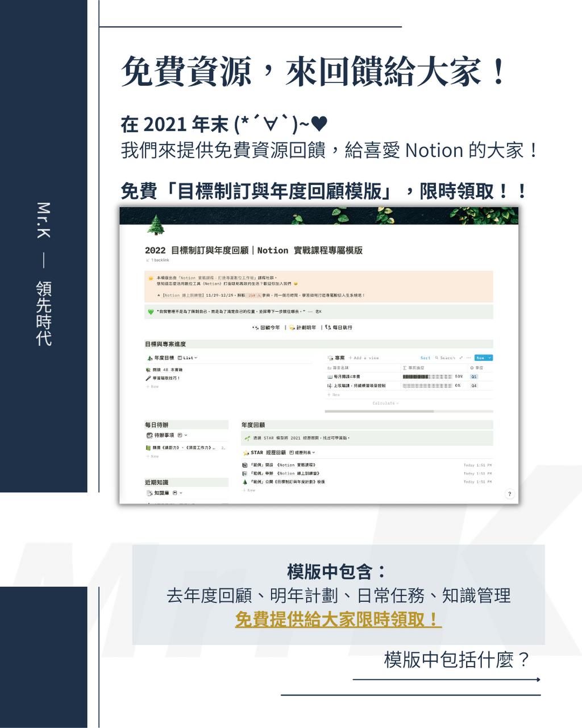Open the 每月閱讀4本書 project row
582x728 pixels.
343,377
